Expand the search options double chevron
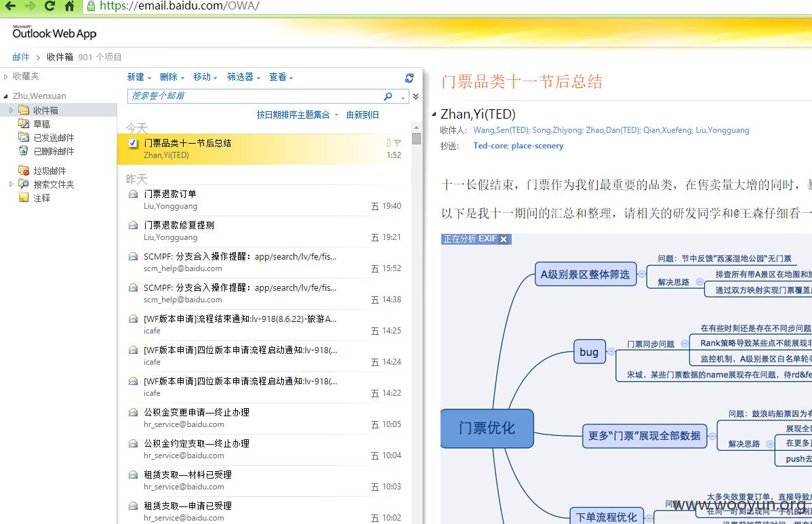 (x=415, y=96)
